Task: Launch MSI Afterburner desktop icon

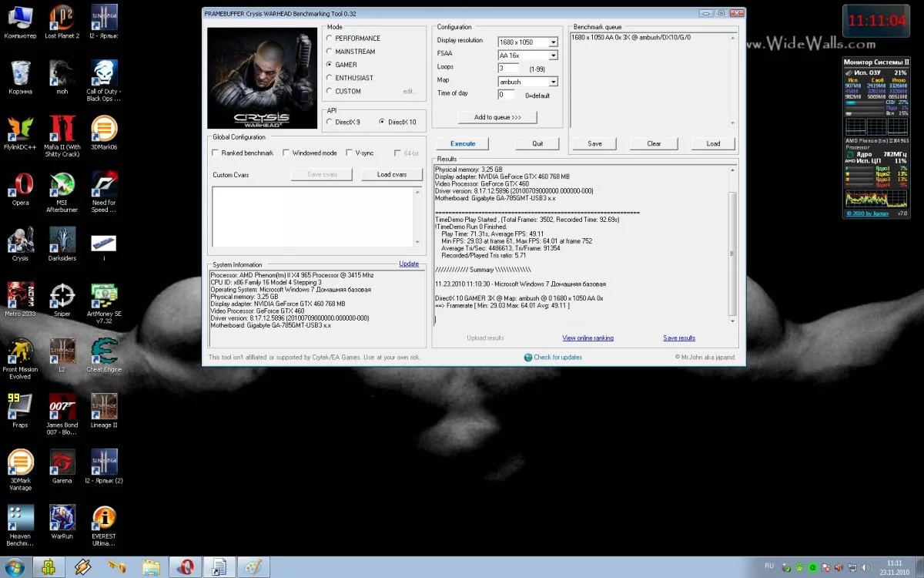Action: (x=62, y=185)
